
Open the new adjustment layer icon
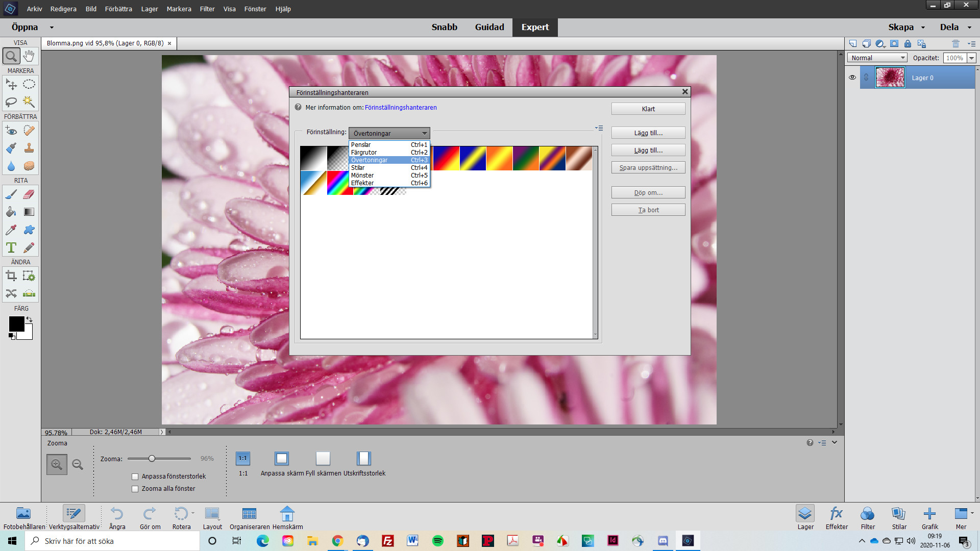[x=880, y=44]
